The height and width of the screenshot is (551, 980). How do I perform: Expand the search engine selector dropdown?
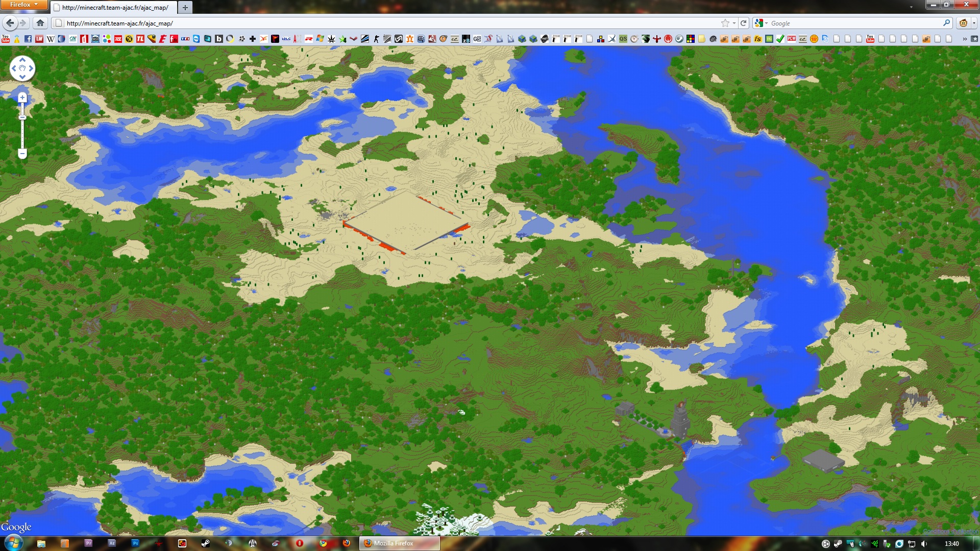pyautogui.click(x=761, y=23)
